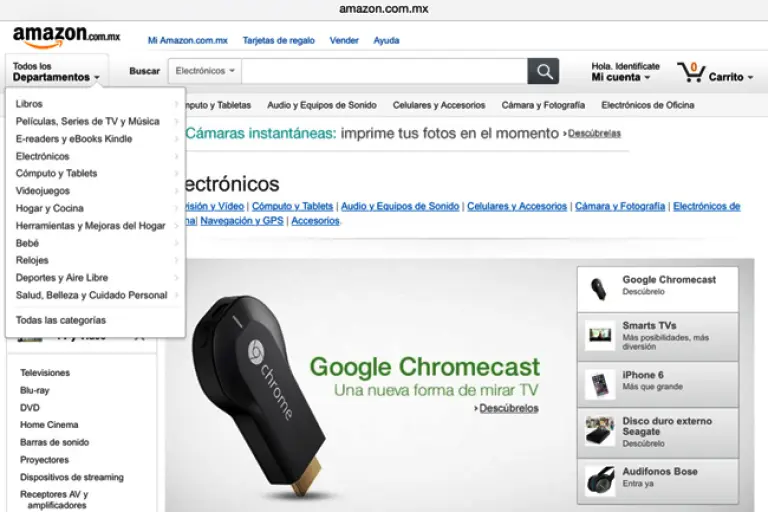The height and width of the screenshot is (512, 768).
Task: Choose Videojuegos from the departments menu
Action: 43,191
